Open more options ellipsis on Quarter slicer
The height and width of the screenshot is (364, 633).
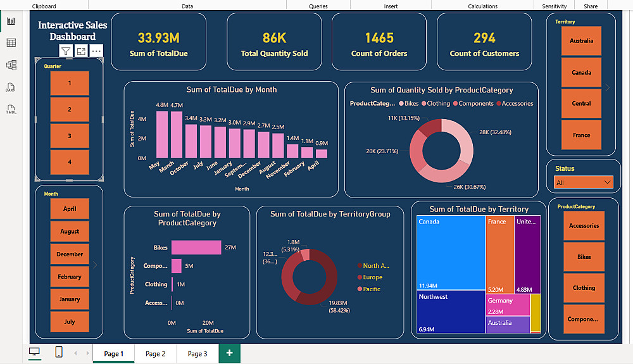pos(96,51)
